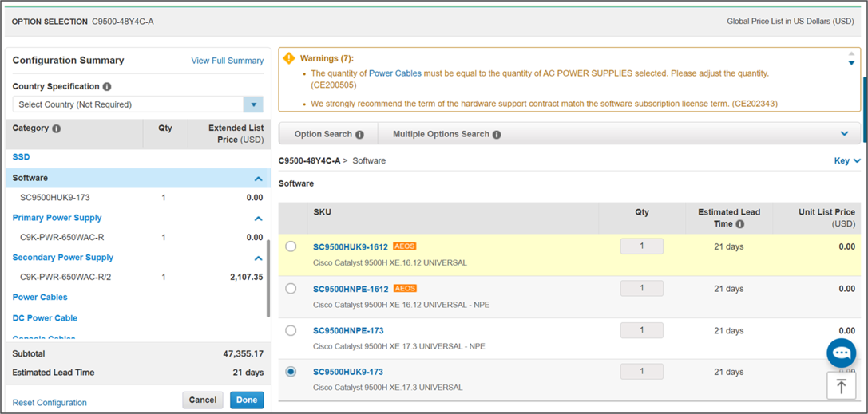The height and width of the screenshot is (414, 868).
Task: Click the AEOS badge on SC9500HNPE-1612
Action: coord(405,288)
